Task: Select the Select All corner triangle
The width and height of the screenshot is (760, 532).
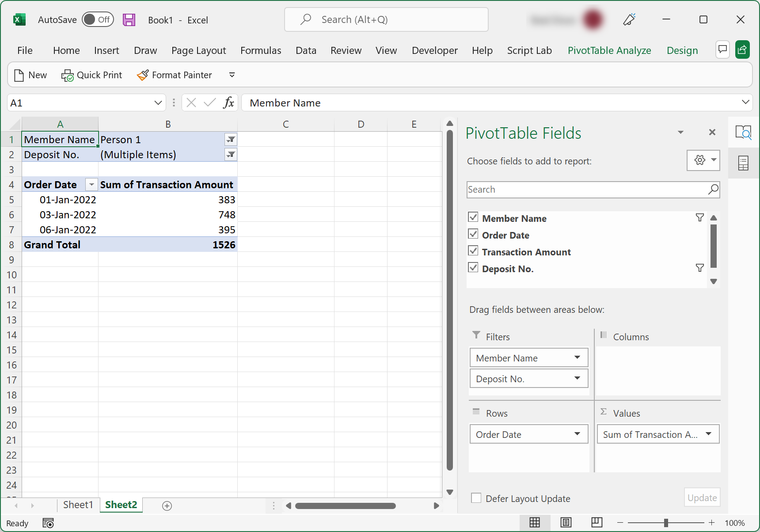Action: point(15,124)
